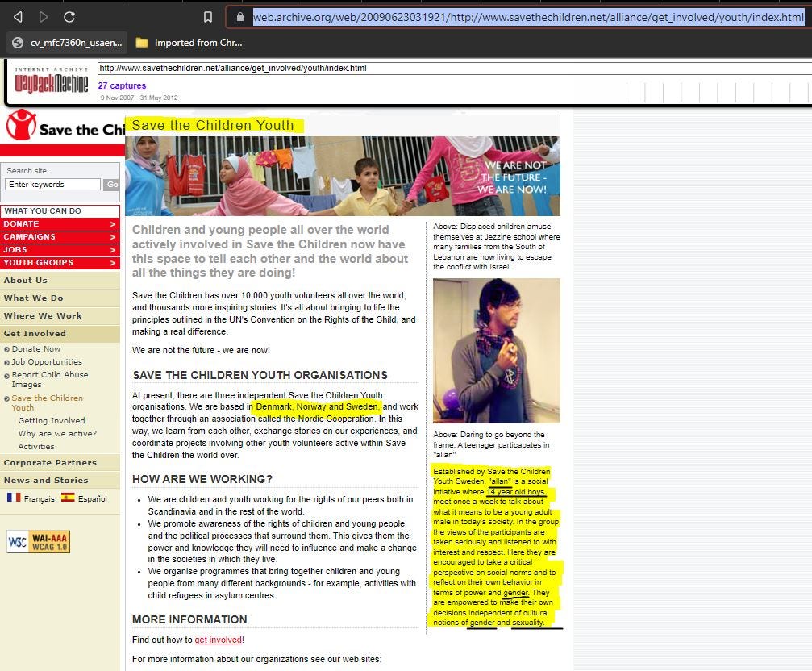Expand the JOBS arrow chevron
Screen dimensions: 812x671
tap(112, 250)
